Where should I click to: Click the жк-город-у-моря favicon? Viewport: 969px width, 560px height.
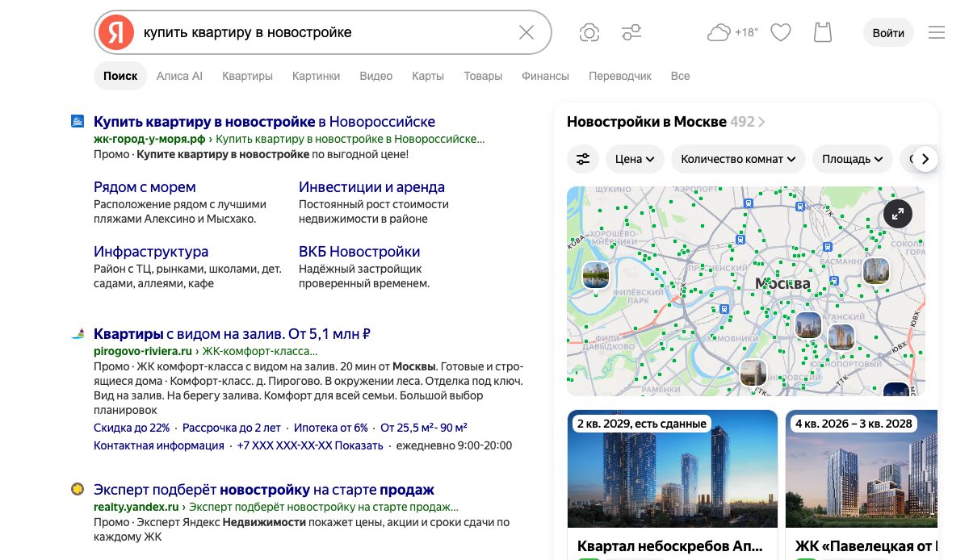click(78, 122)
